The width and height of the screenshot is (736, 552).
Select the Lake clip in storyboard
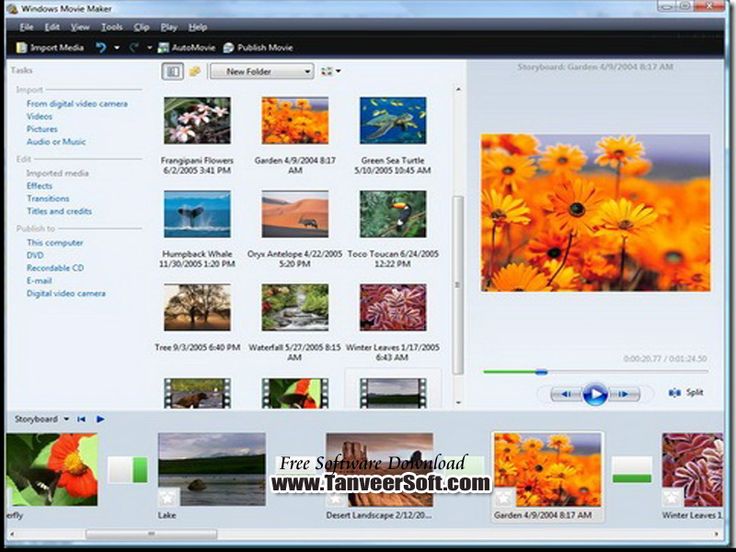click(212, 469)
